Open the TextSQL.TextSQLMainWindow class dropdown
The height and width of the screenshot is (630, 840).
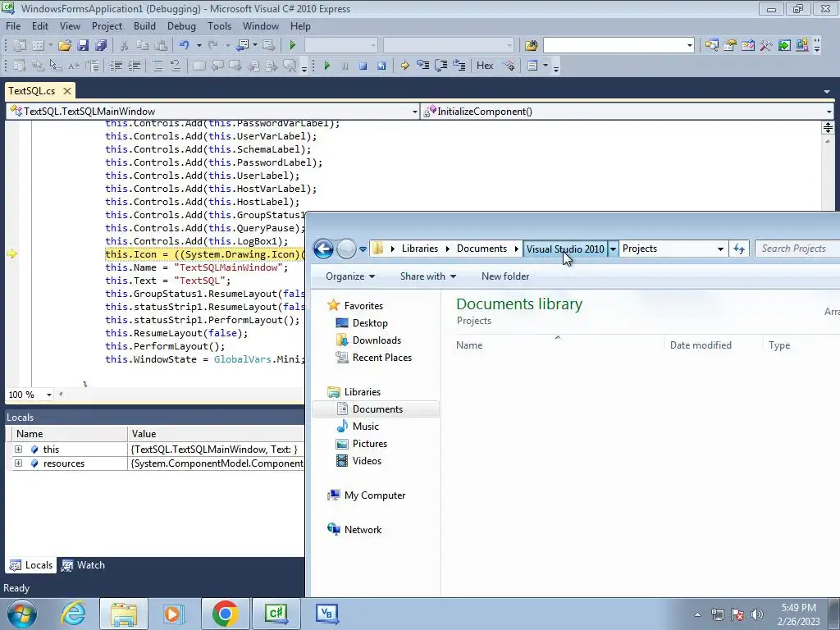pos(414,112)
